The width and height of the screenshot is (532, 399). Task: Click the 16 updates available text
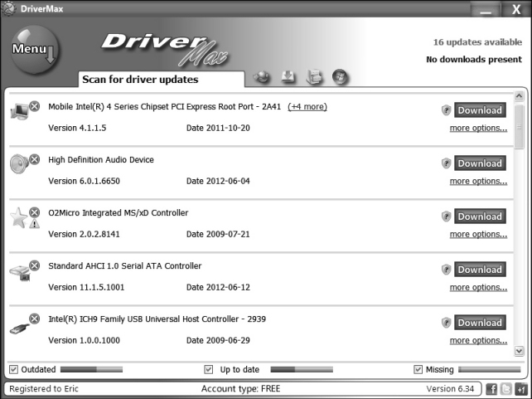477,42
